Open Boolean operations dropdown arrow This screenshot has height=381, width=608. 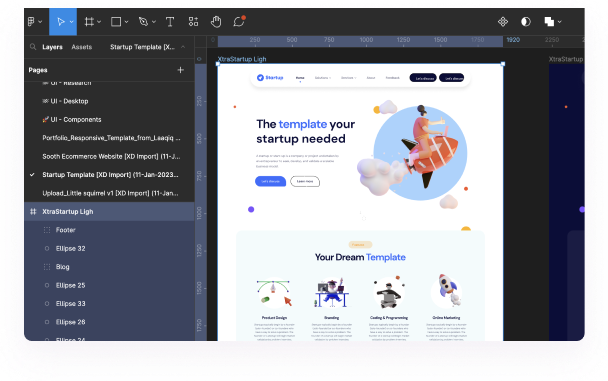click(560, 22)
